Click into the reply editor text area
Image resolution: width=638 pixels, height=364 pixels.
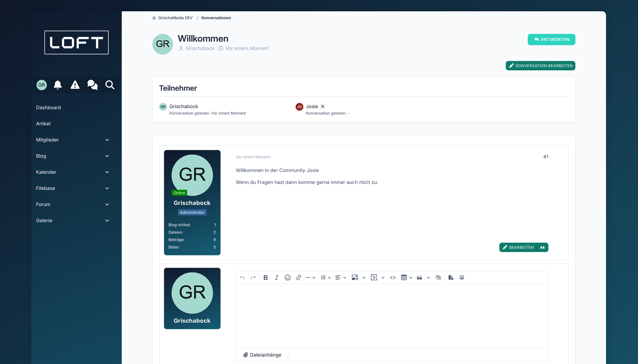tap(392, 316)
